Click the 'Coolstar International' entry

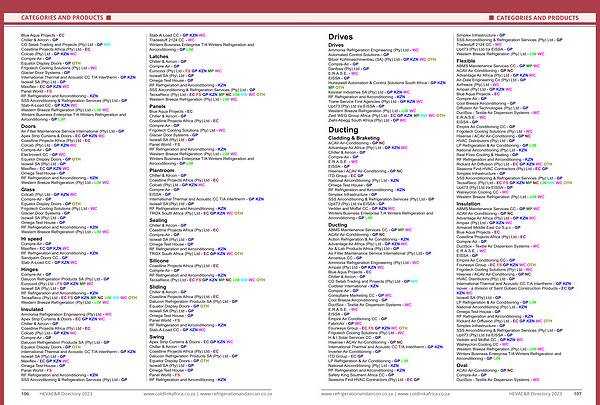[353, 286]
